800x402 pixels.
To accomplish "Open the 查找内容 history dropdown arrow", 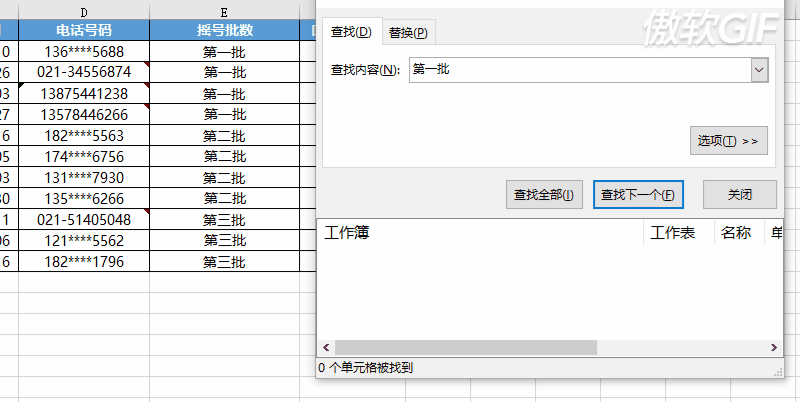I will [759, 70].
